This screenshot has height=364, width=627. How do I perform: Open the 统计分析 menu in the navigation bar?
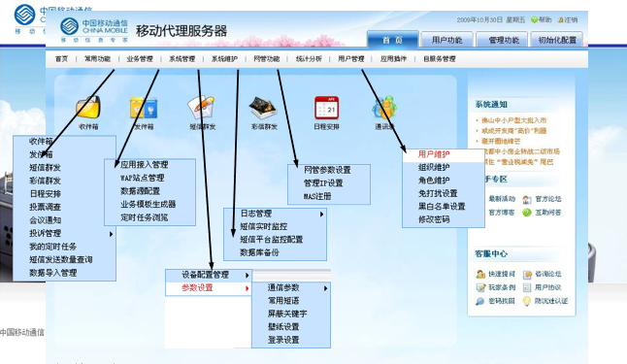[309, 59]
